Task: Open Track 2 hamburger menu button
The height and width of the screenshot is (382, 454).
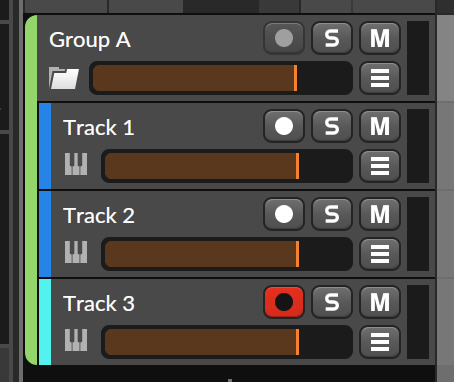Action: (380, 254)
